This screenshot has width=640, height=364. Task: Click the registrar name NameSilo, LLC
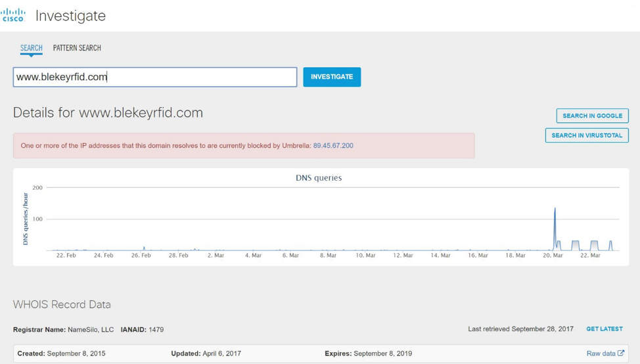click(x=91, y=330)
